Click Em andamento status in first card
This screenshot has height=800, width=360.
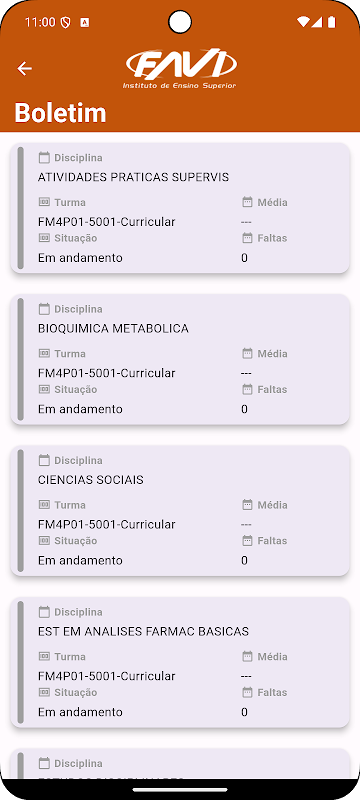[80, 258]
